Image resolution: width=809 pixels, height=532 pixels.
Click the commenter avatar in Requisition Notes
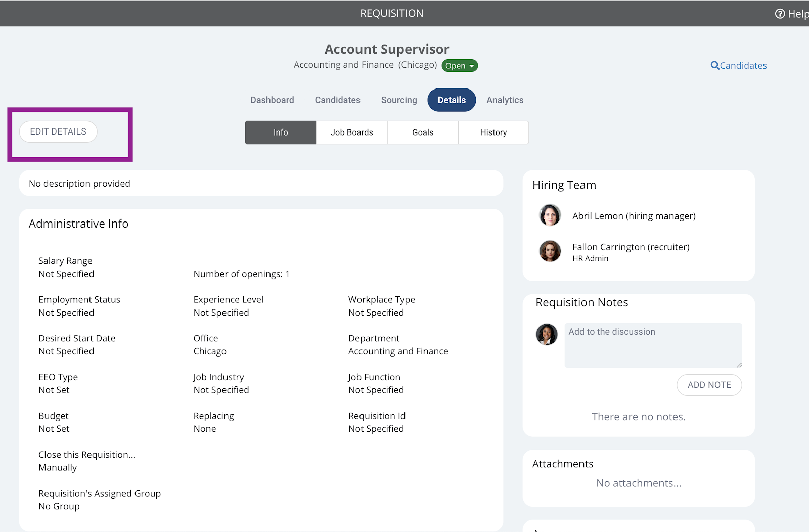(x=547, y=334)
